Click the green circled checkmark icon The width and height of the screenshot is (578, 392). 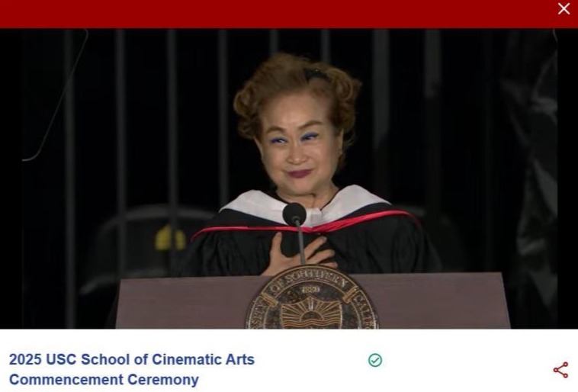[375, 360]
